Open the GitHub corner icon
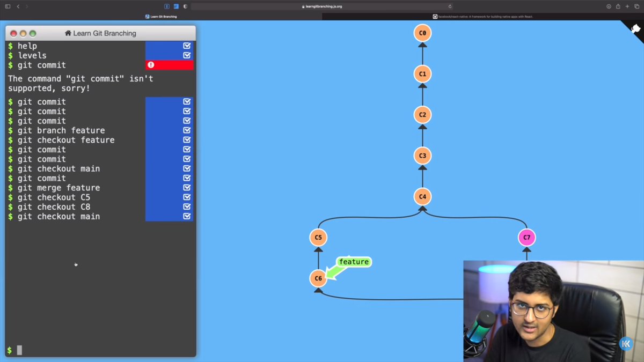Viewport: 644px width, 362px height. (x=635, y=29)
